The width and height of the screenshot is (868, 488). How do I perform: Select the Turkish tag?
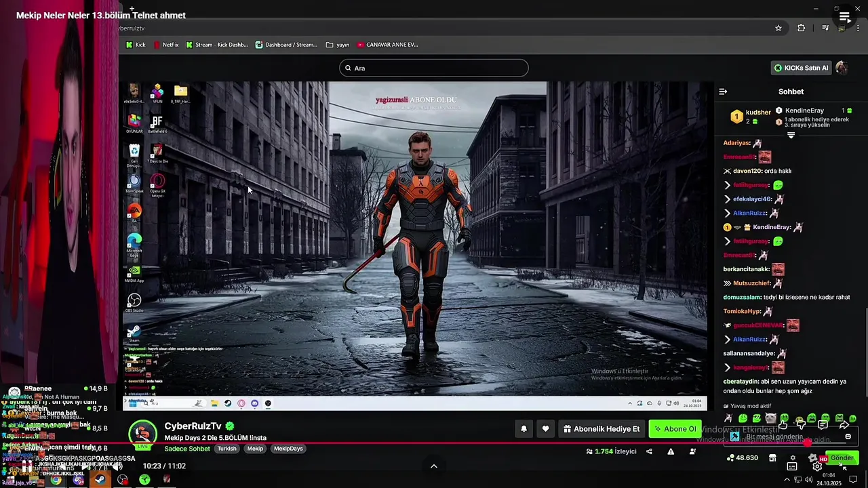(226, 449)
